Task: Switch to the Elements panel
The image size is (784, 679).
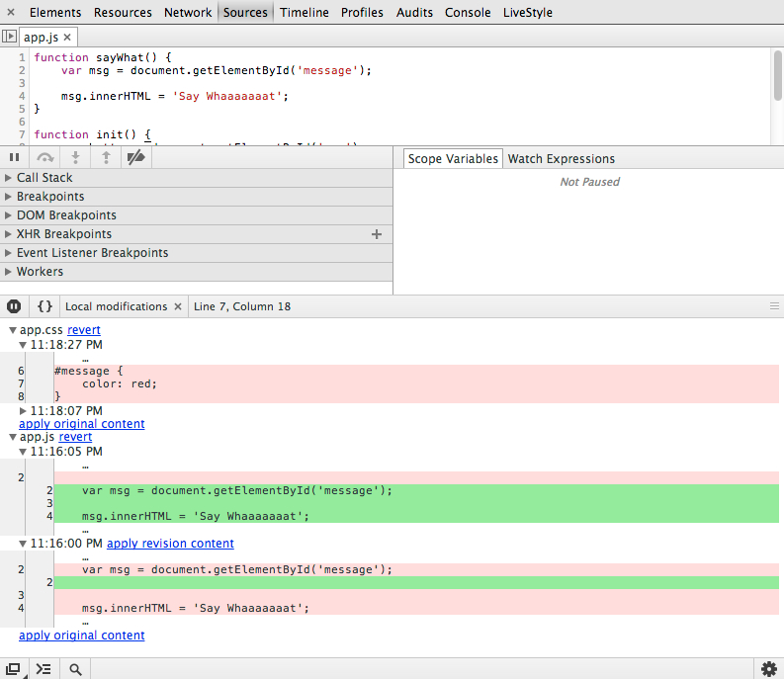Action: pyautogui.click(x=55, y=13)
